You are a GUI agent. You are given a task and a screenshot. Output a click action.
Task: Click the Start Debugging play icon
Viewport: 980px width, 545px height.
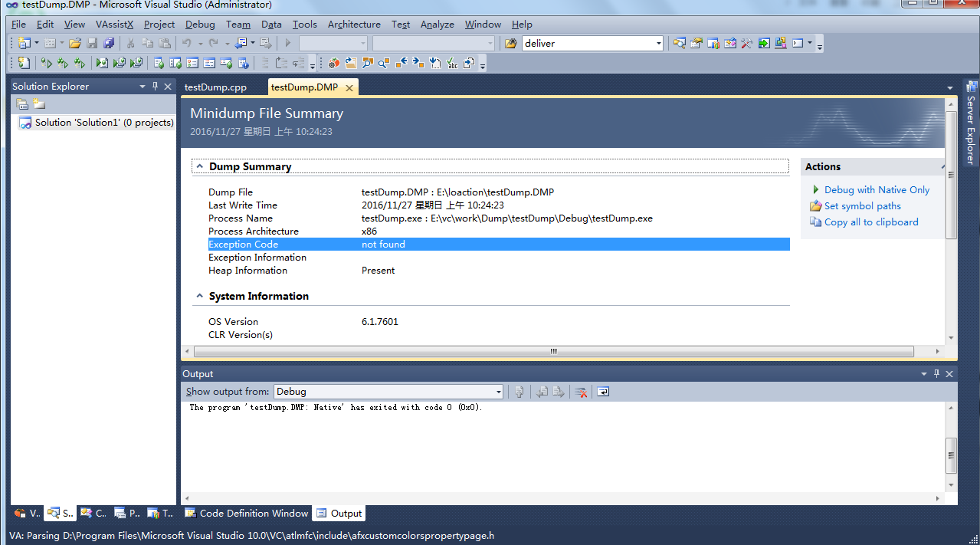pyautogui.click(x=288, y=44)
